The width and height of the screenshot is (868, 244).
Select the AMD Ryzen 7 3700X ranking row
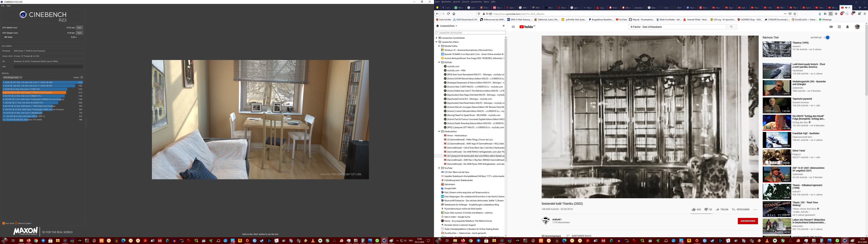coord(42,92)
